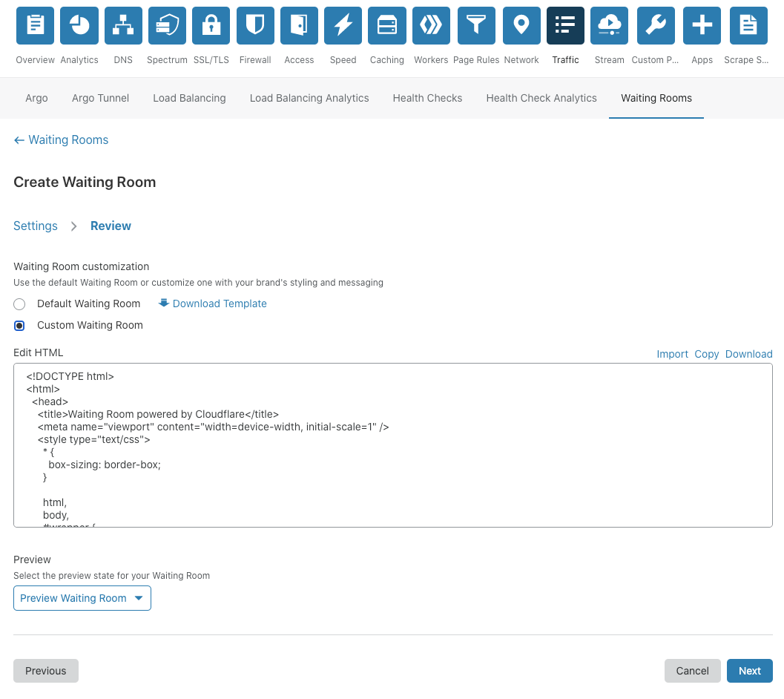Open Page Rules funnel icon
784x699 pixels.
tap(476, 26)
